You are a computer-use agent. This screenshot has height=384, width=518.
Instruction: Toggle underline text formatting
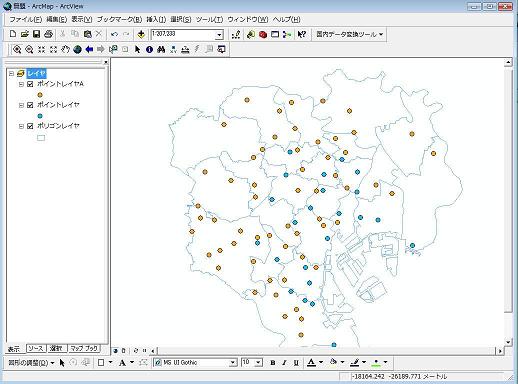(x=296, y=363)
